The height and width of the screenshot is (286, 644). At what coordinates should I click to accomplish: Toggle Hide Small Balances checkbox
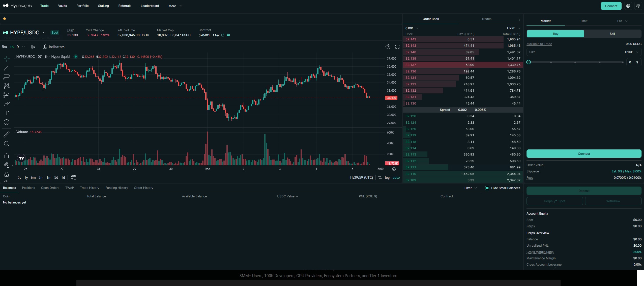click(487, 188)
